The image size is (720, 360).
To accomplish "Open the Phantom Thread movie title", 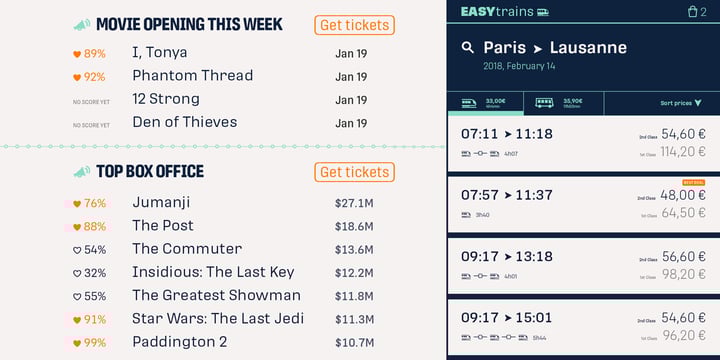I will click(192, 76).
